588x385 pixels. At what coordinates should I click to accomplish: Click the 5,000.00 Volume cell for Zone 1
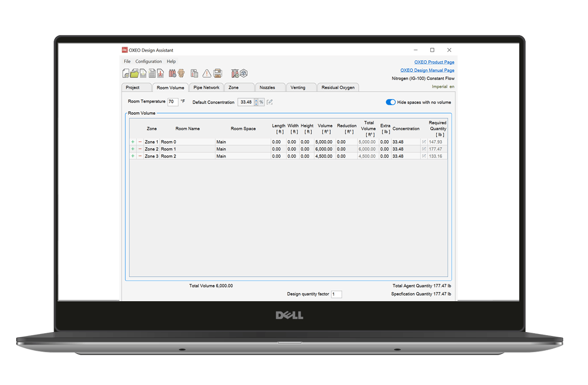325,142
